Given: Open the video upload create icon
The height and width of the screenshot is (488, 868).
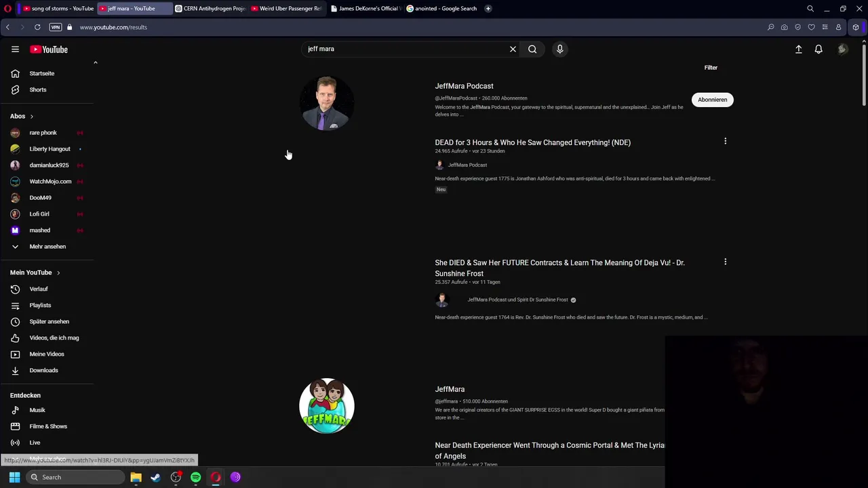Looking at the screenshot, I should click(798, 49).
